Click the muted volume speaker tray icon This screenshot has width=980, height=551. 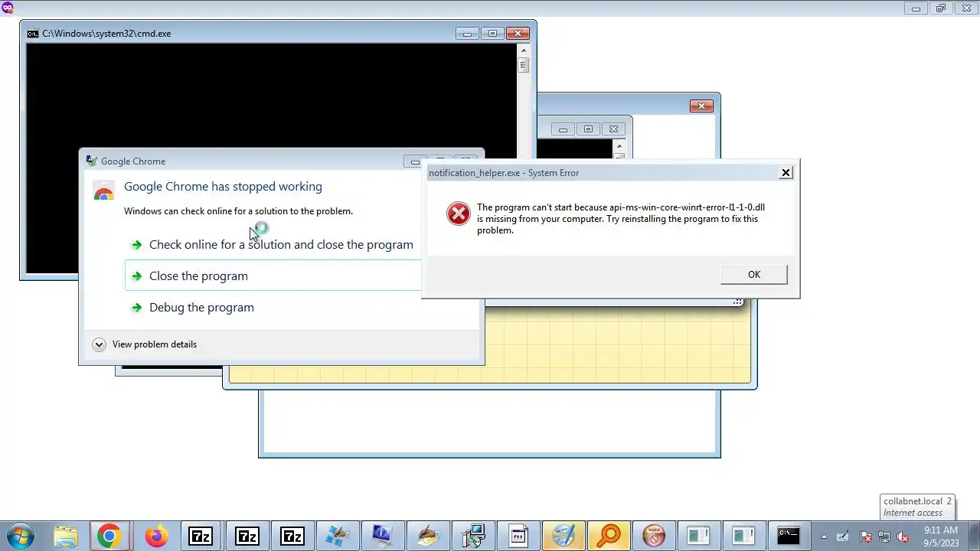click(903, 536)
